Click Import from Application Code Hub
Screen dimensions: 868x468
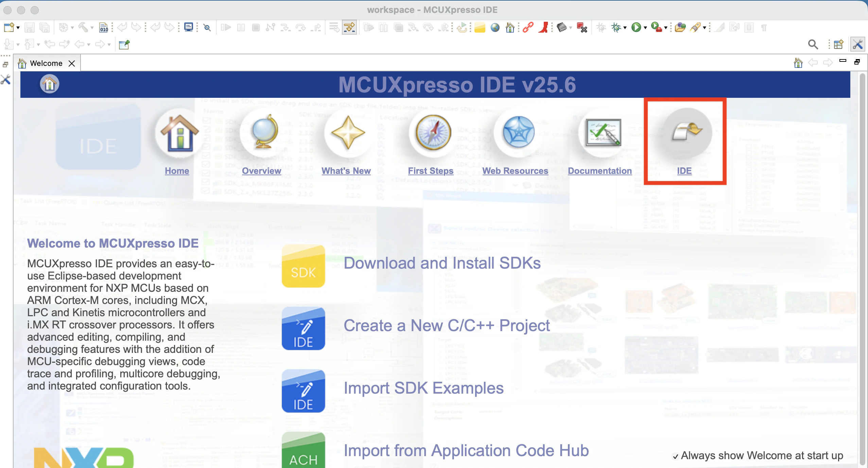click(x=466, y=451)
